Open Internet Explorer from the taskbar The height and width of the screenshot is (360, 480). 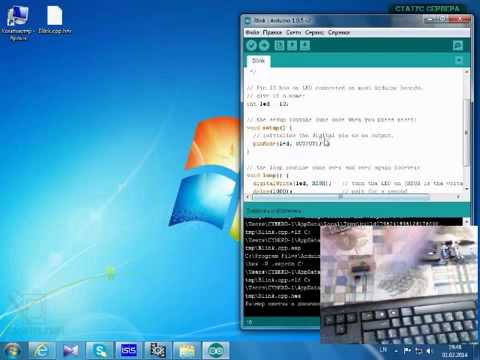point(41,350)
